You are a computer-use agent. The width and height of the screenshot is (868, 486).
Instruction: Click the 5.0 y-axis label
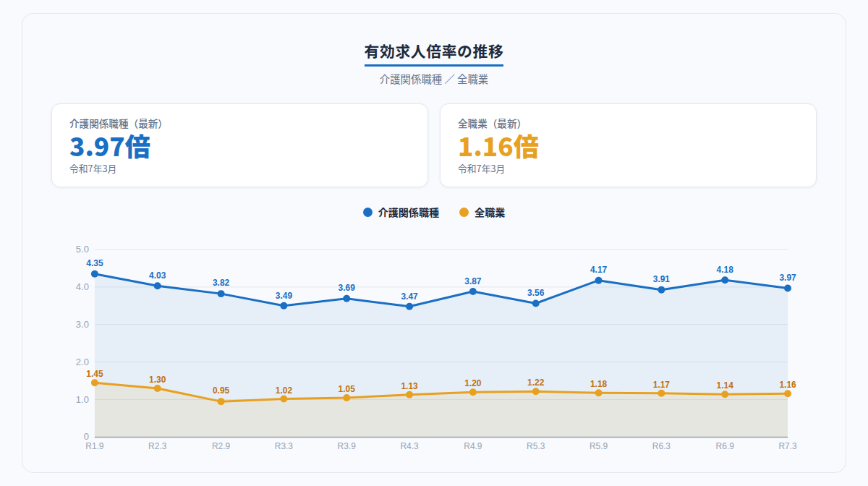82,250
